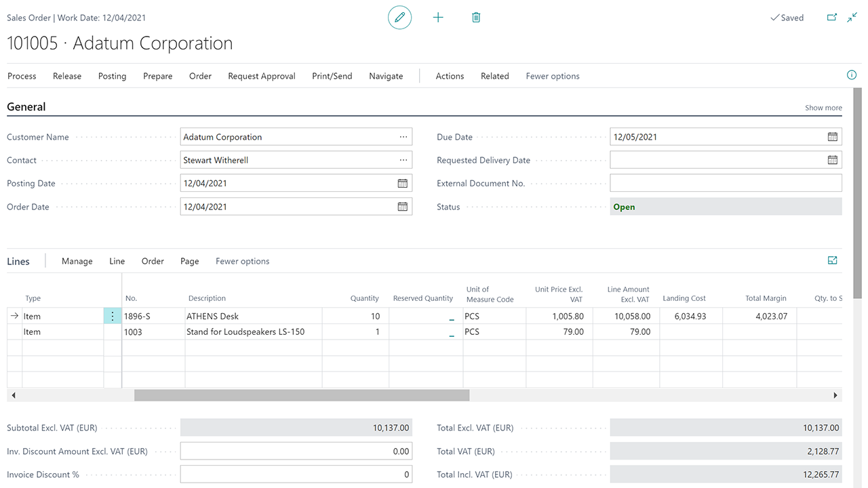Open the Prepare menu

tap(158, 76)
